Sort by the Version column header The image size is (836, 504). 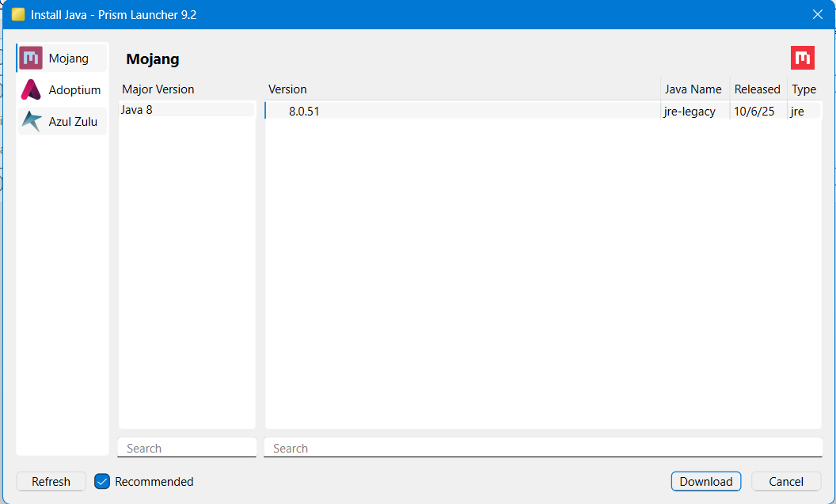(x=287, y=89)
